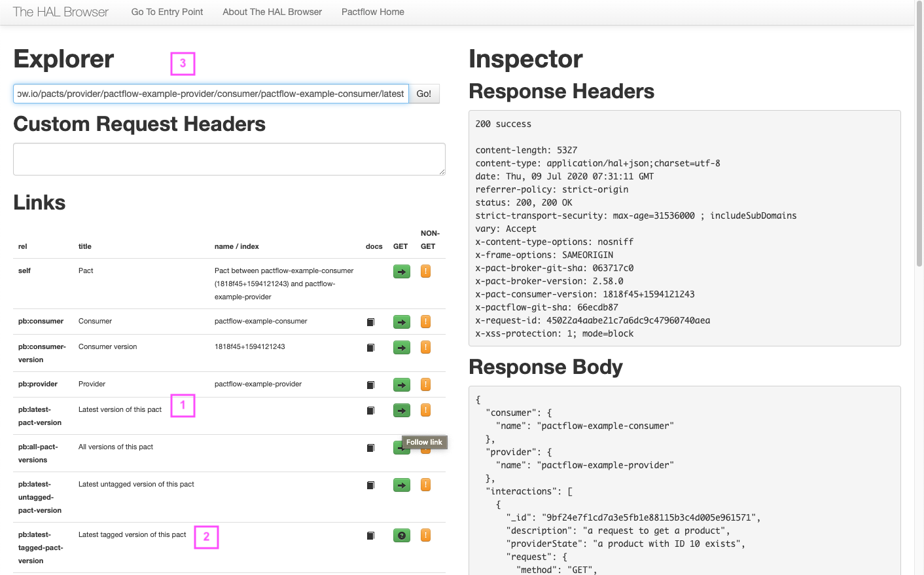Open docs for the pb:consumer relation
The image size is (924, 575).
(x=371, y=322)
